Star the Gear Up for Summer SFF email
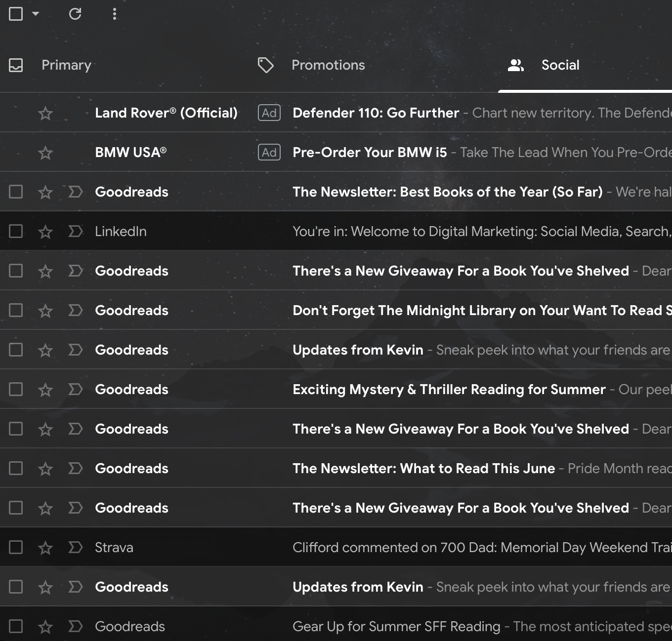This screenshot has width=672, height=641. 45,627
